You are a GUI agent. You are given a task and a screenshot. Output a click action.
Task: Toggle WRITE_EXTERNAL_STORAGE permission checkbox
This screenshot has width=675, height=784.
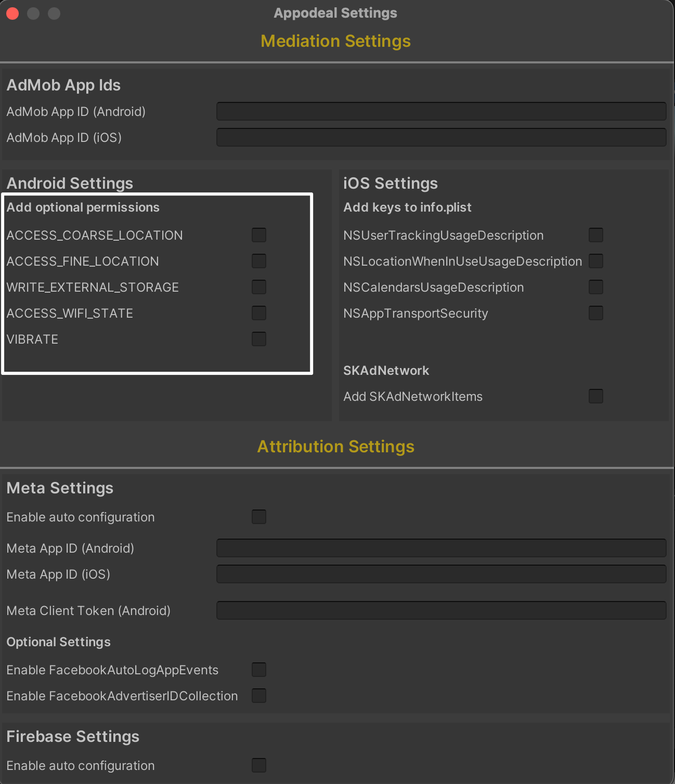point(258,287)
